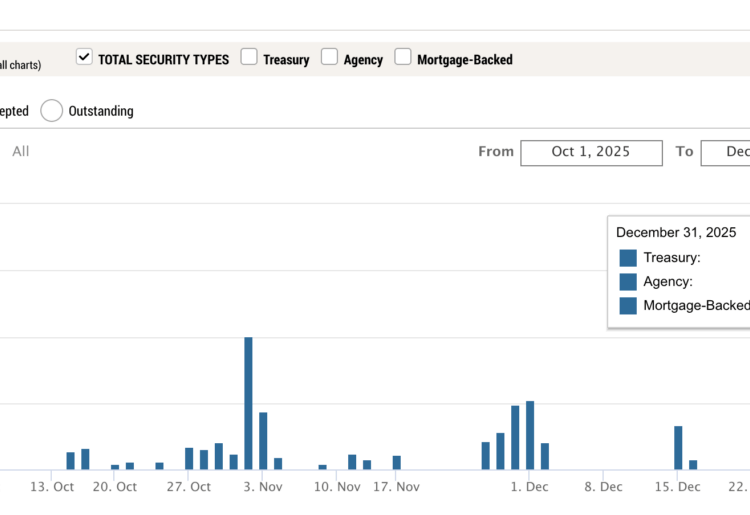The width and height of the screenshot is (750, 515).
Task: Click the 8. Dec axis label
Action: [x=603, y=487]
